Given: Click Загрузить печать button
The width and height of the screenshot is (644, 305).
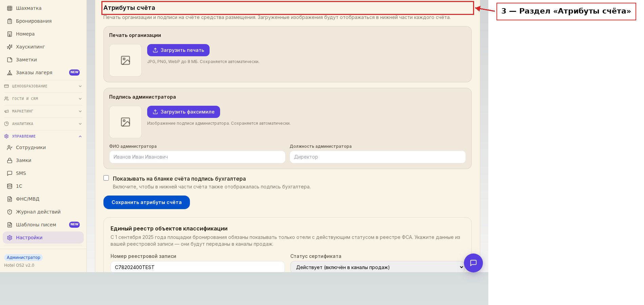Looking at the screenshot, I should pyautogui.click(x=178, y=50).
